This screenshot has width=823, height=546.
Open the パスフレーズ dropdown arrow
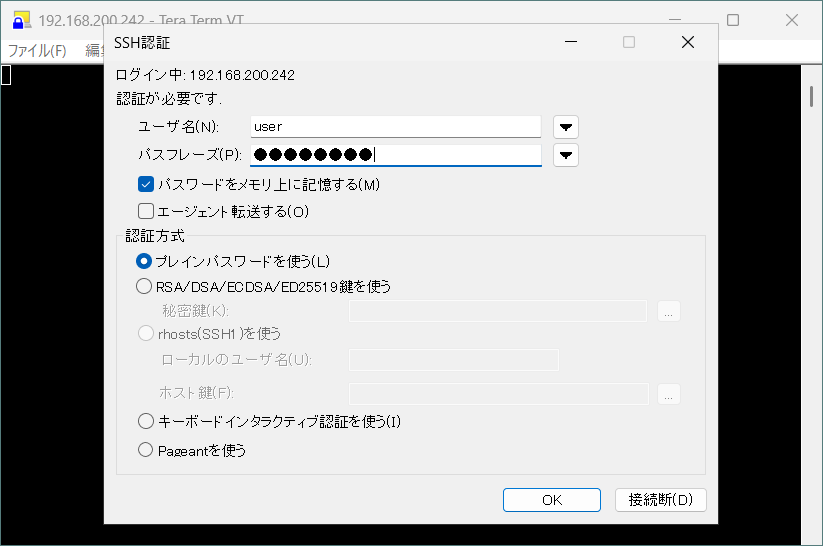point(567,155)
